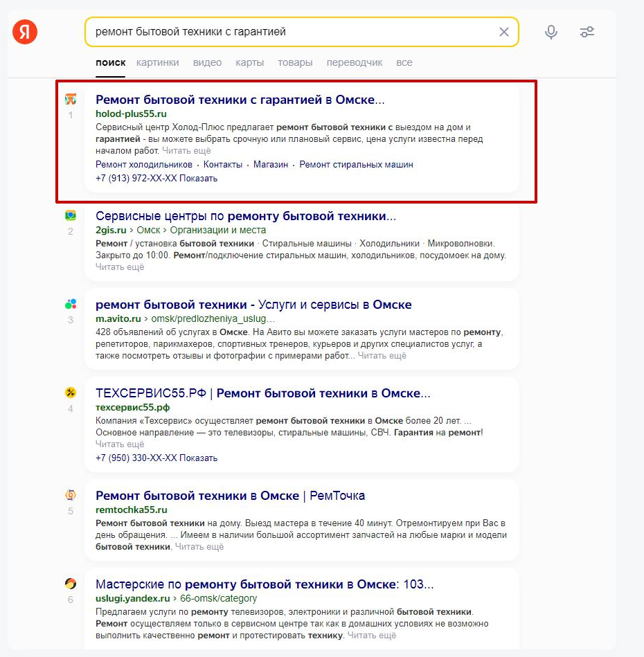Expand 'Читать ещё' in the Yandex Услуги snippet
Screen dimensions: 644x657
(x=372, y=636)
